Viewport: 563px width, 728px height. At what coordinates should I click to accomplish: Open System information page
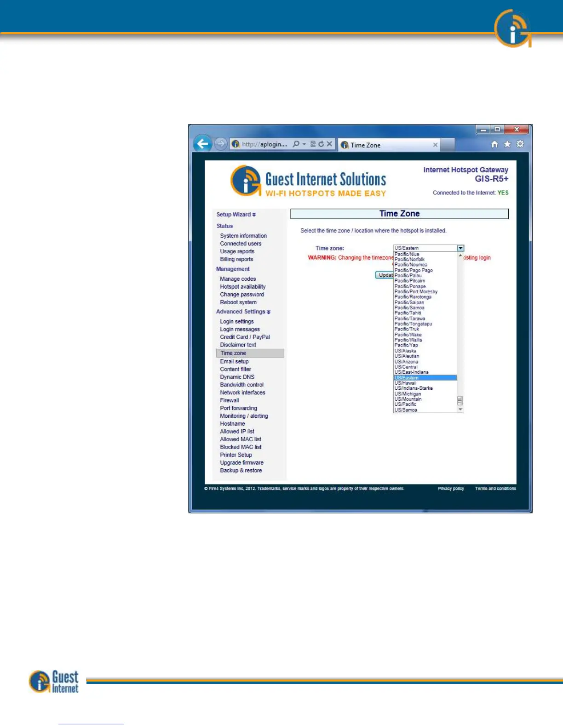(x=243, y=236)
